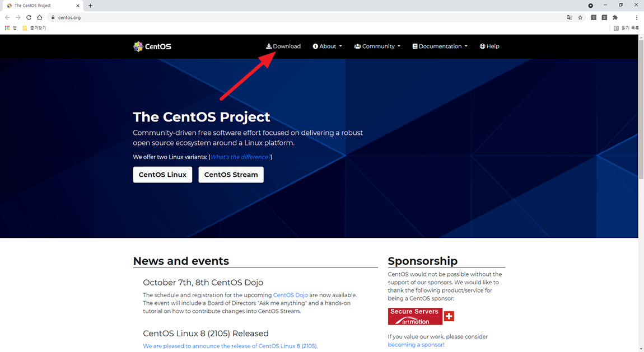Open the Secure Servers artmotion sponsor banner
644x352 pixels.
pos(415,316)
